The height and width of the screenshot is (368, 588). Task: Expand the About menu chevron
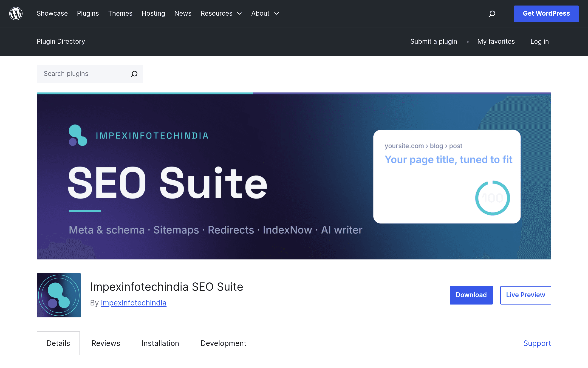click(277, 14)
